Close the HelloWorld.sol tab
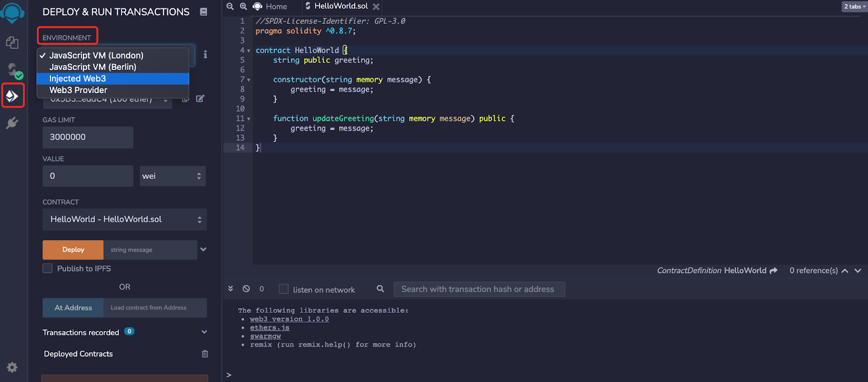Image resolution: width=868 pixels, height=382 pixels. 376,7
